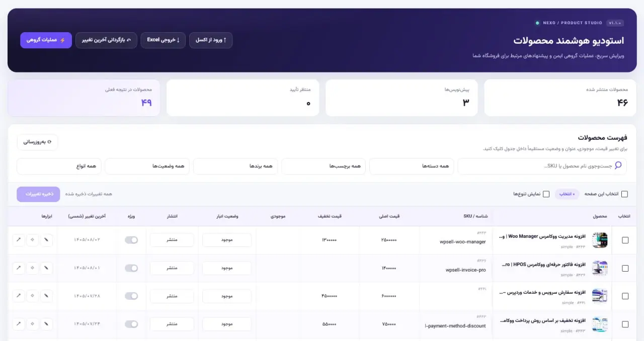Click the pencil edit icon for wpsell-invoice-pro row
644x341 pixels.
tap(46, 268)
